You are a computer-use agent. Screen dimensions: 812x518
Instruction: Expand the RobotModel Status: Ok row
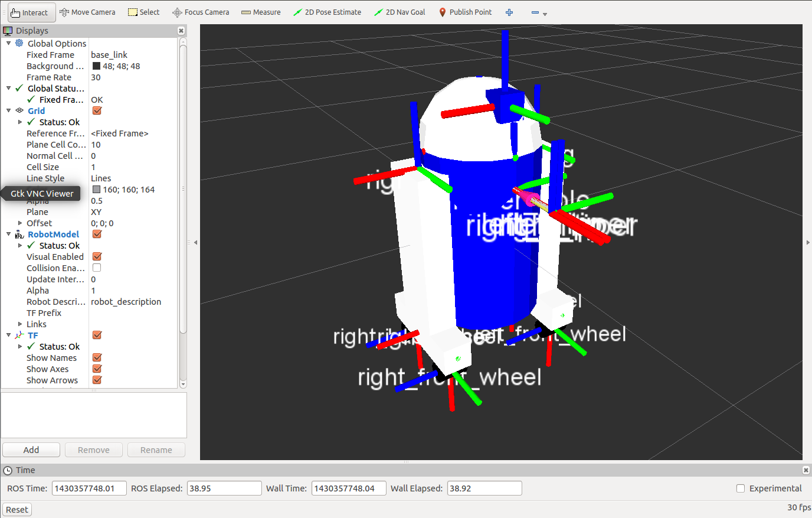[20, 246]
